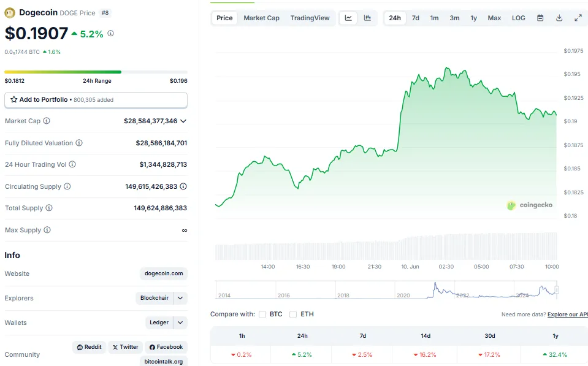This screenshot has width=588, height=366.
Task: Click the Dogecoin coin logo icon
Action: click(9, 13)
